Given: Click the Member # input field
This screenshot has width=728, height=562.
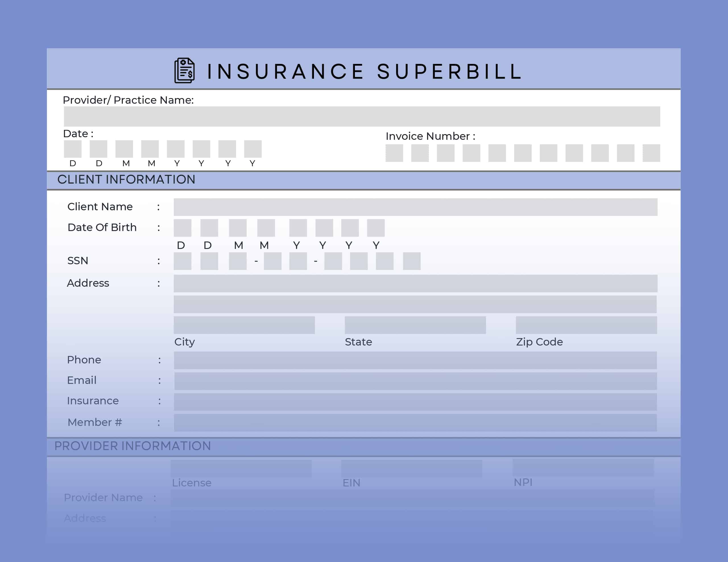Looking at the screenshot, I should click(x=415, y=422).
